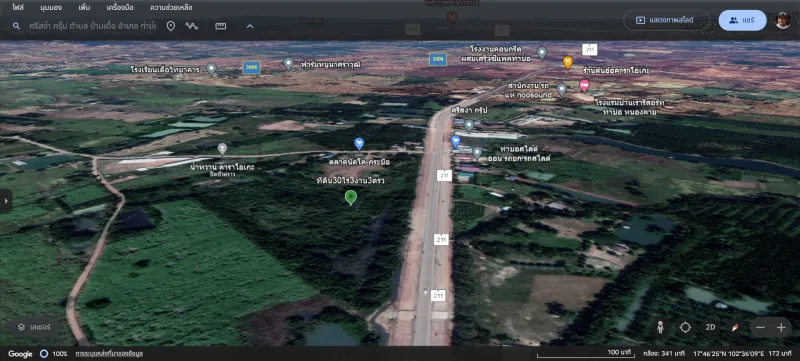Open the ความช่วยเหลือ menu

tap(171, 8)
